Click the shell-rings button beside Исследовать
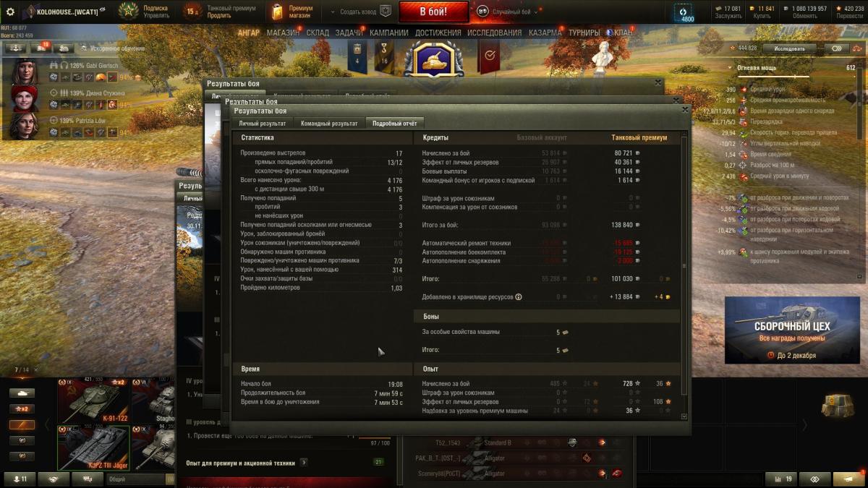This screenshot has width=868, height=488. point(837,48)
